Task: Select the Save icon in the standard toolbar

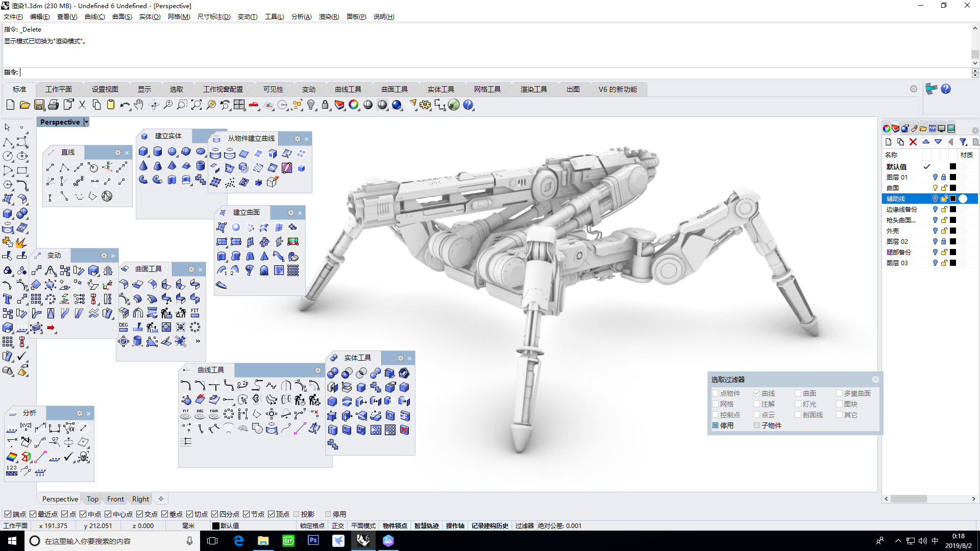Action: pos(39,105)
